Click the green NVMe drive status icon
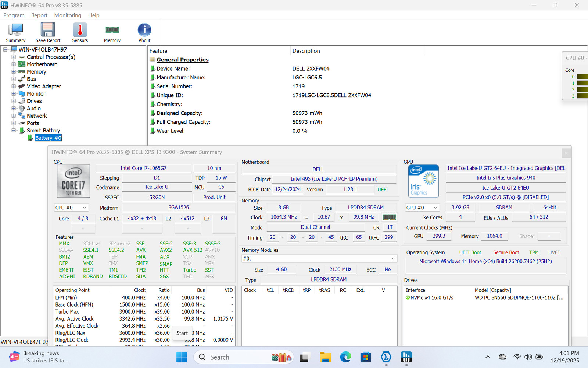Viewport: 588px width, 368px height. point(408,297)
